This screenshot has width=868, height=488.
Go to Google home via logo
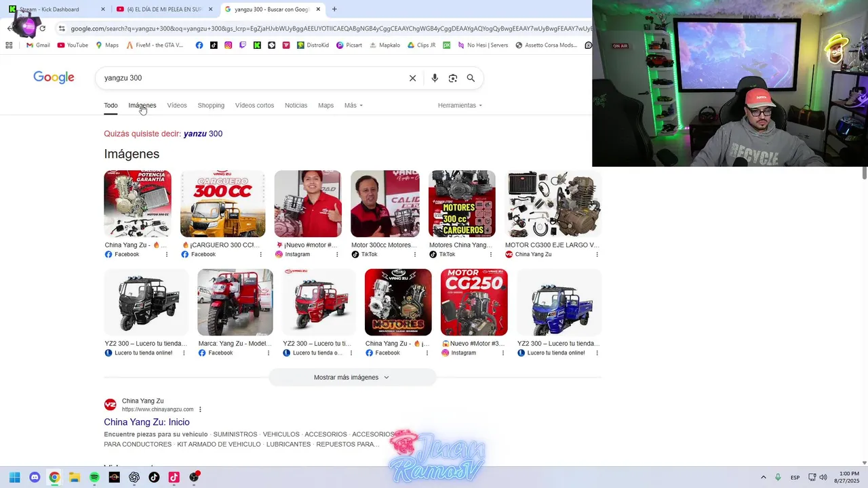click(54, 77)
